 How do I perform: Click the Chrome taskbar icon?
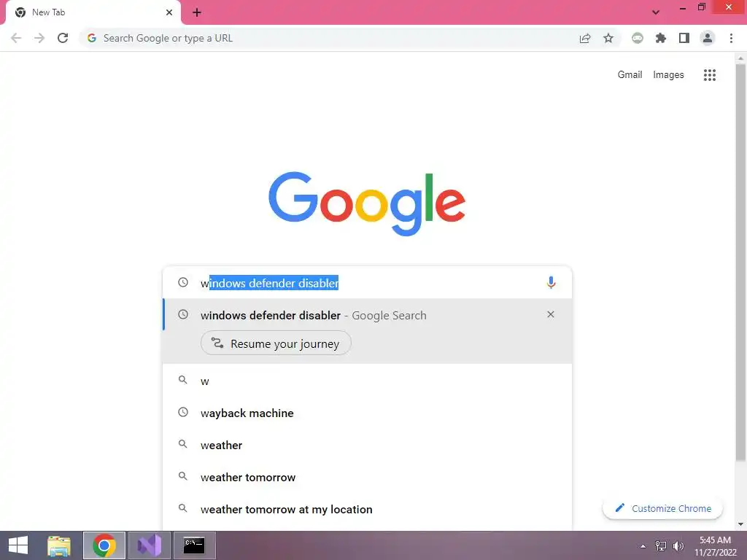tap(104, 545)
